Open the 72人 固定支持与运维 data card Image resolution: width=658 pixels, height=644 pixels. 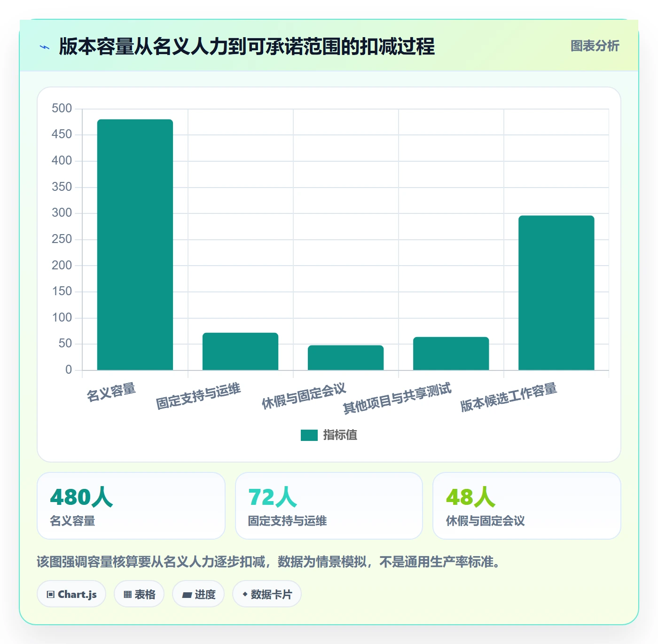(329, 506)
